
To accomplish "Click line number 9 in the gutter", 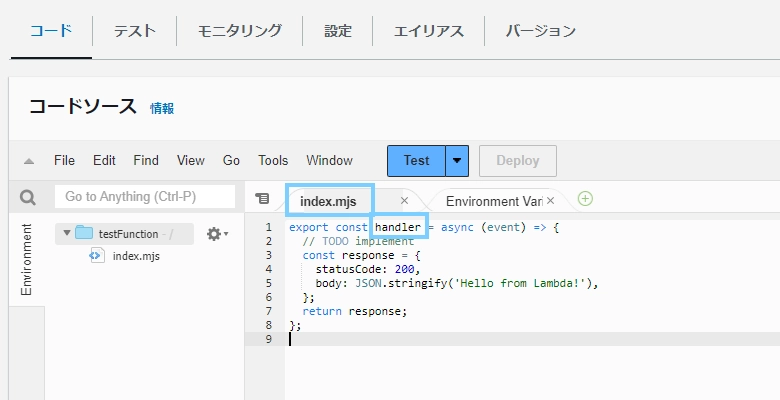I will pos(269,339).
